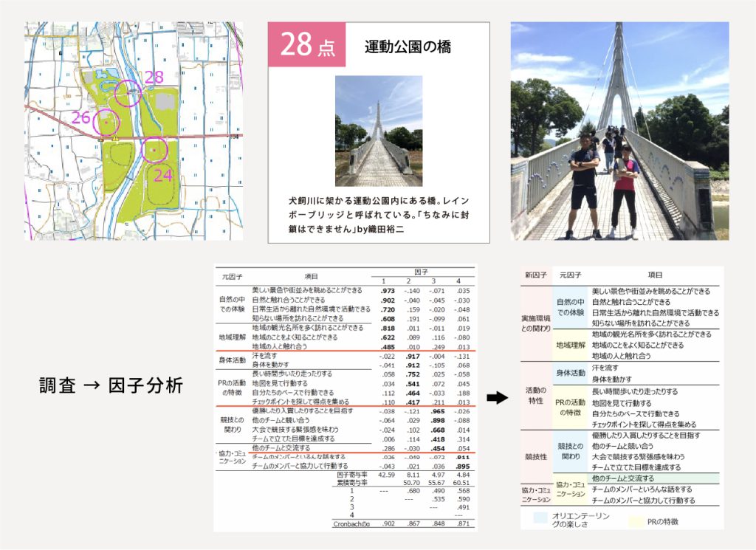Click the '因子' header above columns 1–4
756x550 pixels.
click(421, 272)
